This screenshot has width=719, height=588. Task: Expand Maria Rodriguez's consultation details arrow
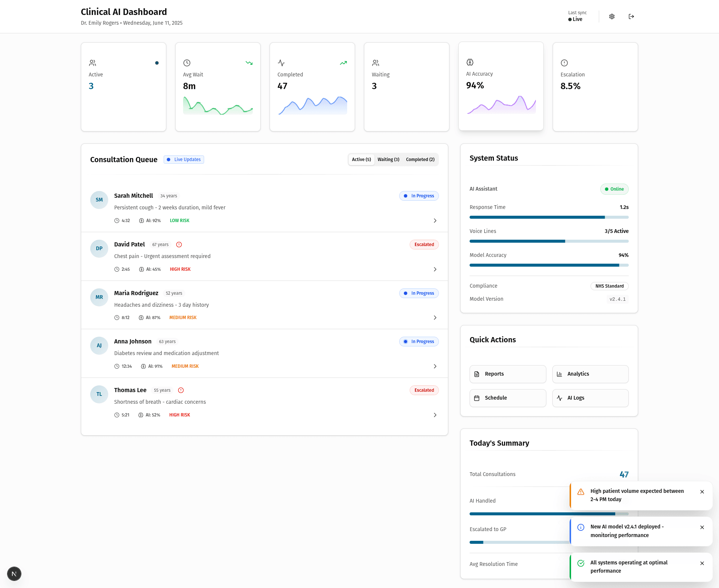pyautogui.click(x=435, y=318)
